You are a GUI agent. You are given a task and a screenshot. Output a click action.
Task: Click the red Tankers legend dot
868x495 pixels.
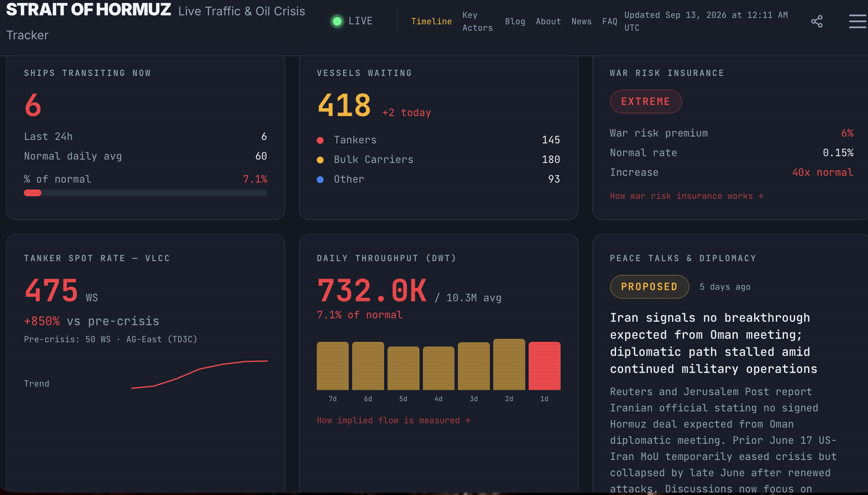click(320, 140)
